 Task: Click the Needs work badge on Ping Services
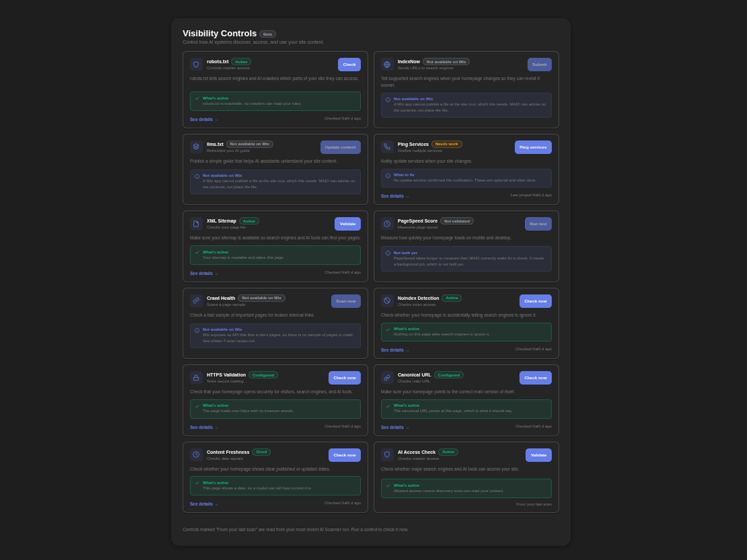447,144
